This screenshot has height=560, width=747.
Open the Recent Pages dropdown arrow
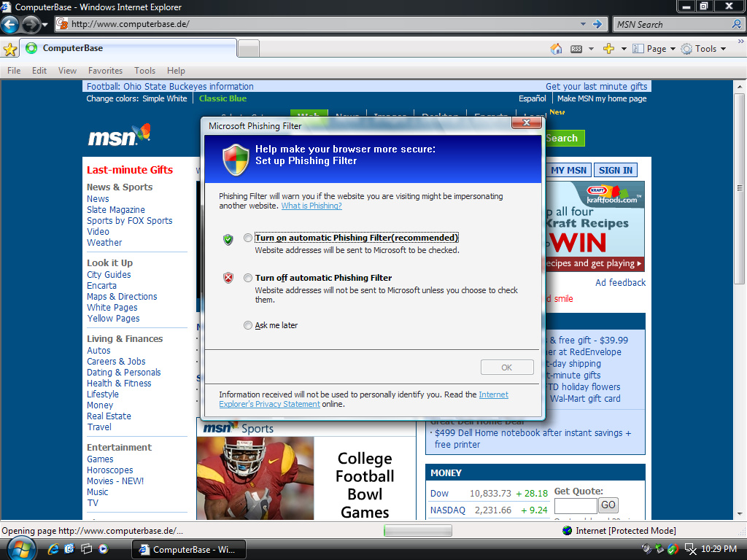pyautogui.click(x=44, y=24)
